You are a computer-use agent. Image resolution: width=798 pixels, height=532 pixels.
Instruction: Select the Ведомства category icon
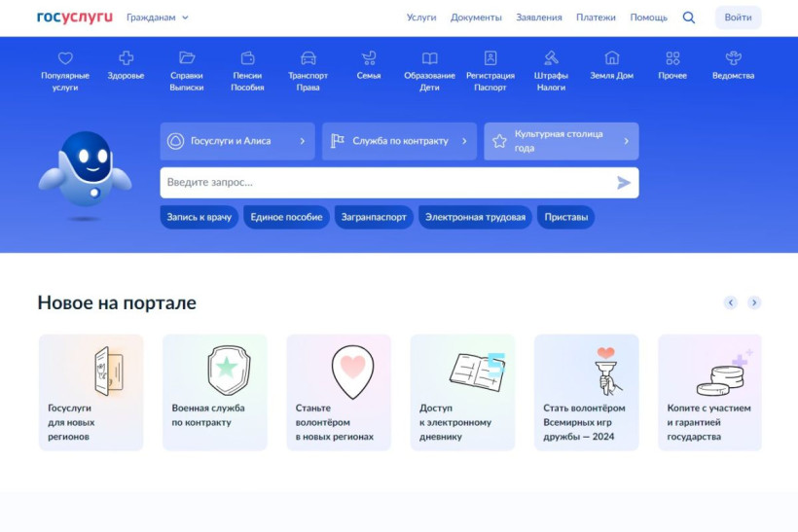click(733, 58)
